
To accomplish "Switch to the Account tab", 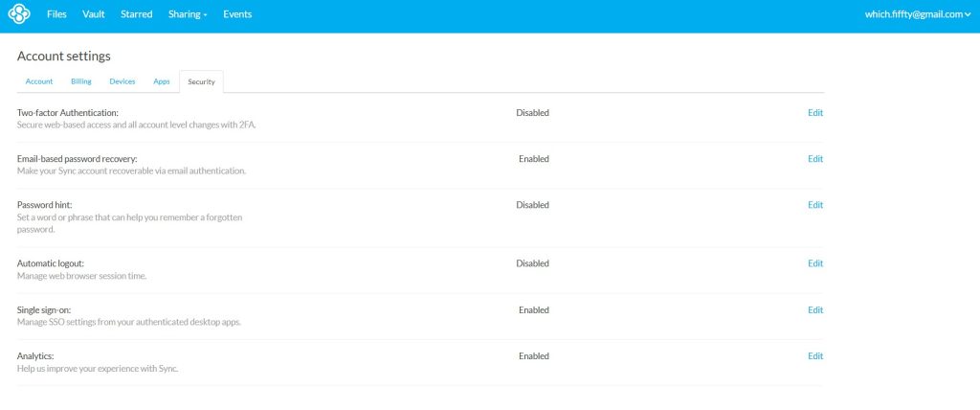I will (39, 81).
